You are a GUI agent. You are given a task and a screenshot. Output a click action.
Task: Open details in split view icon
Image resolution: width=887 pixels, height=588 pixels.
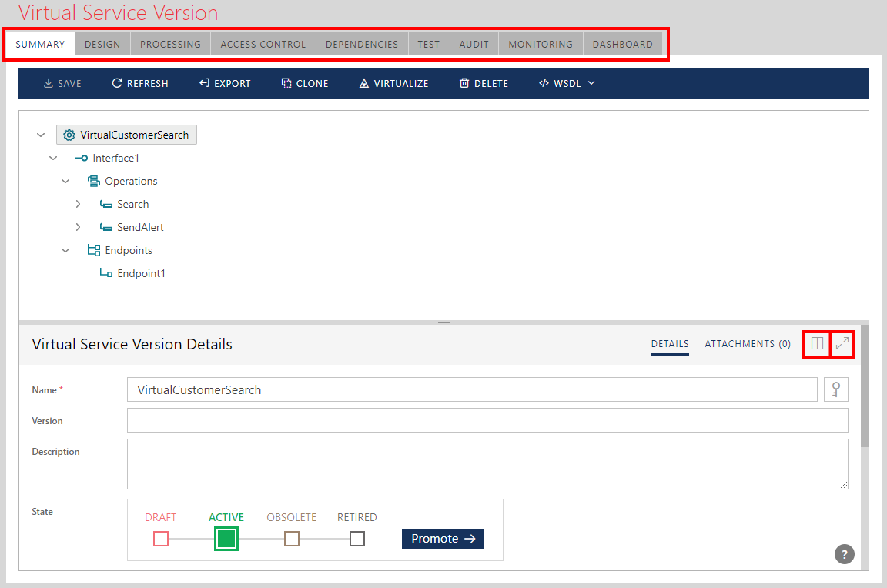[815, 344]
